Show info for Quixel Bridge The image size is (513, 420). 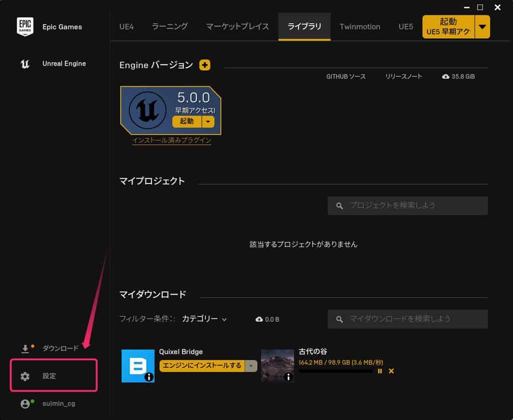(x=149, y=377)
